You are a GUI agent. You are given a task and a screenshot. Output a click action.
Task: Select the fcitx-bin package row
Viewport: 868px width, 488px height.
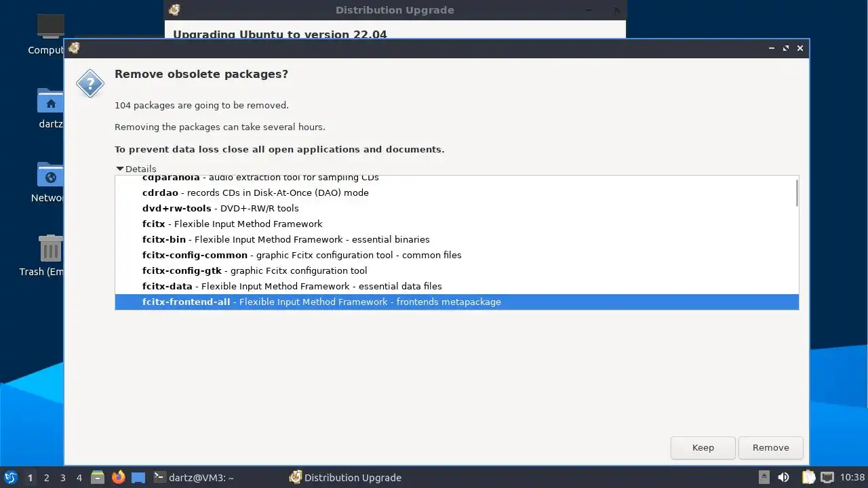(456, 239)
